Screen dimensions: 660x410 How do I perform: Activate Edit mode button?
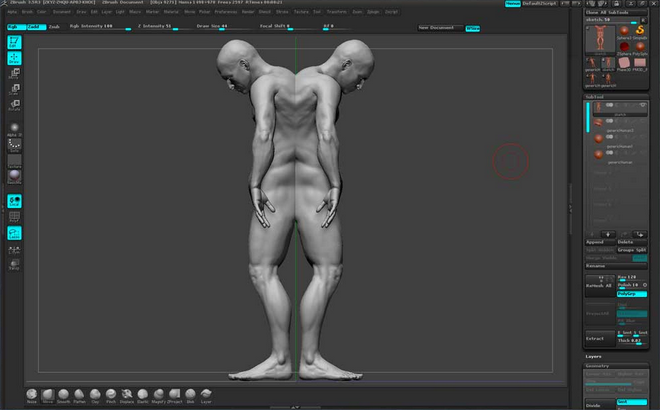tap(15, 43)
